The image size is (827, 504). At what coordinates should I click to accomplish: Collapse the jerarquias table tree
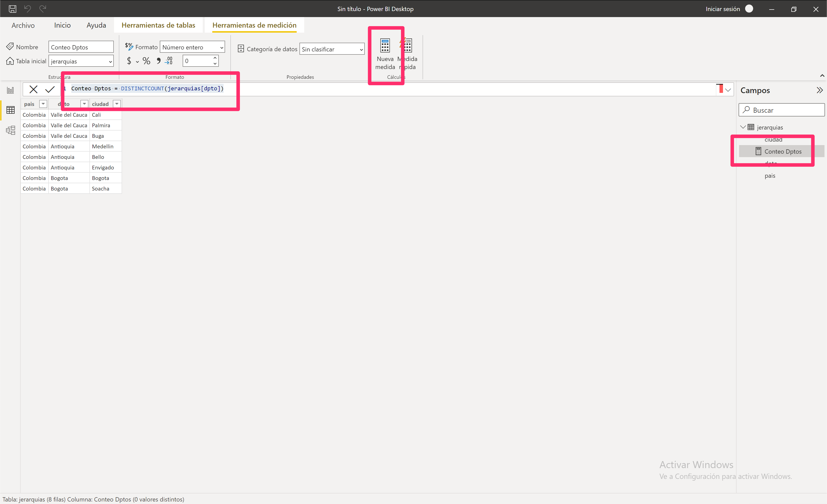(743, 127)
